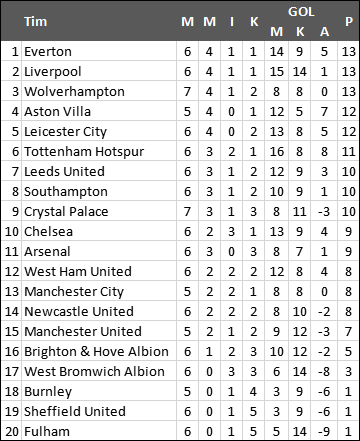Screen dimensions: 360x441
Task: Select Leicester City in the table
Action: click(99, 131)
